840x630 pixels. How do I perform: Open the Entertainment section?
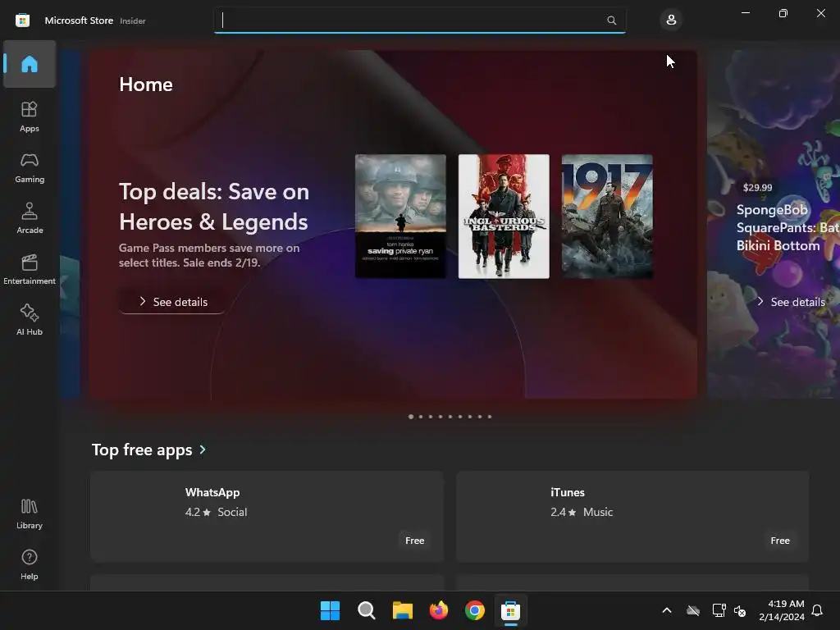[30, 269]
